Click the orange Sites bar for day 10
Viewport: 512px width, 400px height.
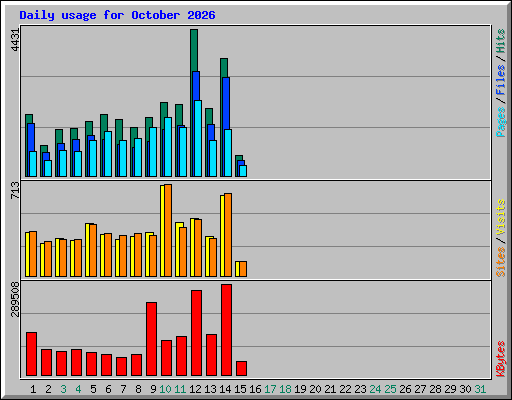168,230
